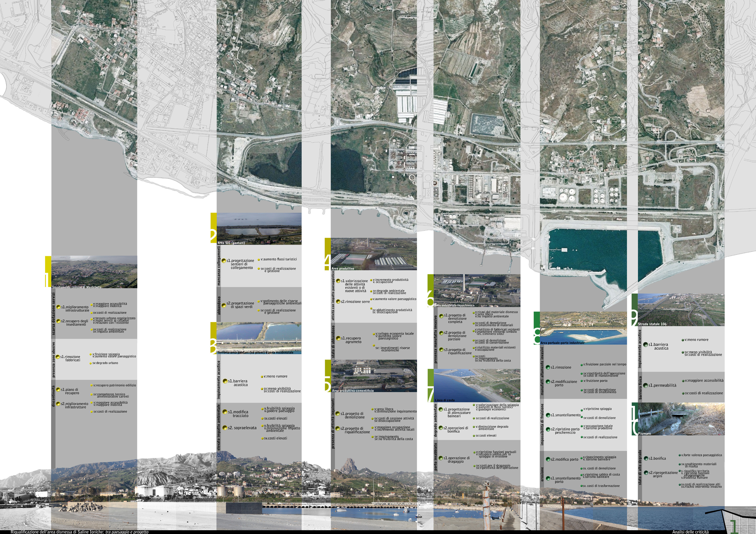Image resolution: width=756 pixels, height=534 pixels.
Task: Open the Aree produttive greenhouse photo
Action: tap(374, 254)
